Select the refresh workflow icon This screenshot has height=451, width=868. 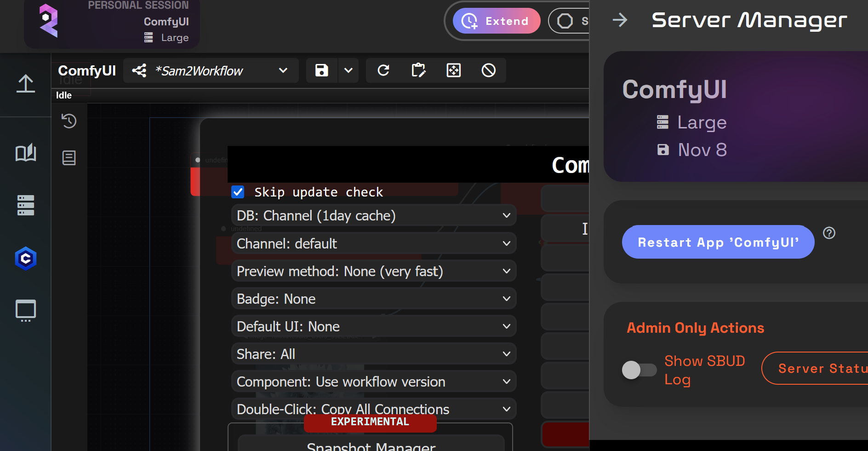(383, 70)
